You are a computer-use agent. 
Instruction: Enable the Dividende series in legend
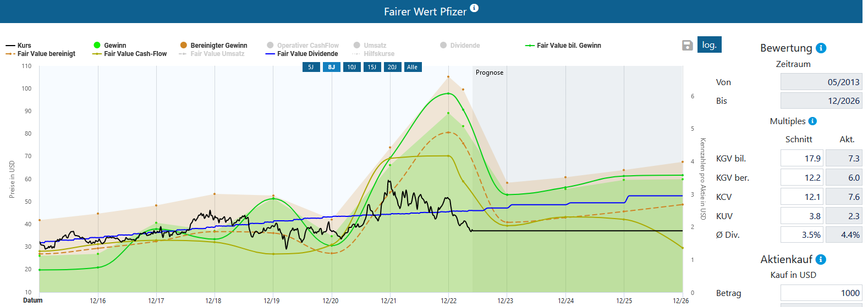pos(460,46)
